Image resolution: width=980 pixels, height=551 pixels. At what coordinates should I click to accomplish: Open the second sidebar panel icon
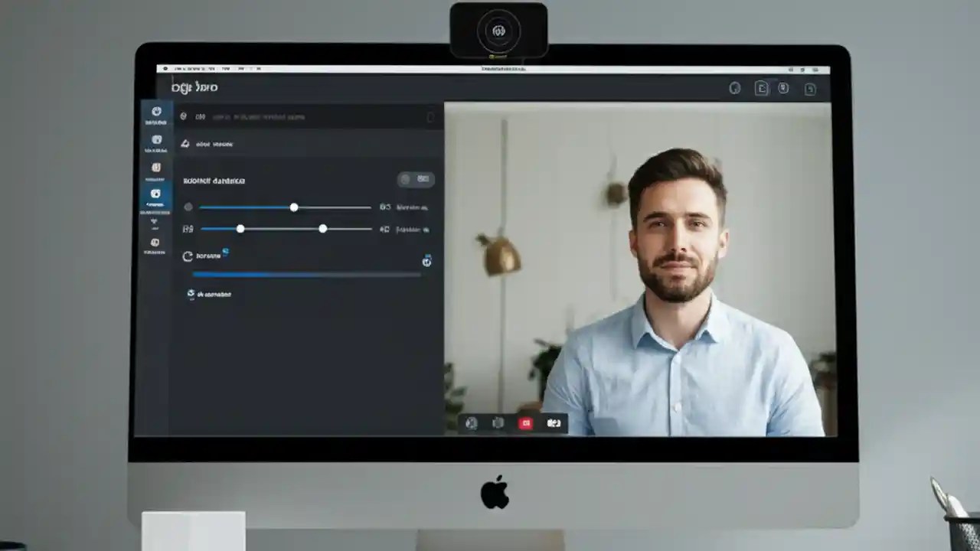pos(156,140)
